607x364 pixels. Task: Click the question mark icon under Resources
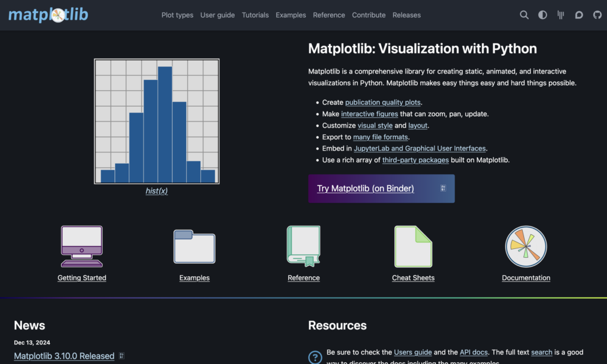315,357
